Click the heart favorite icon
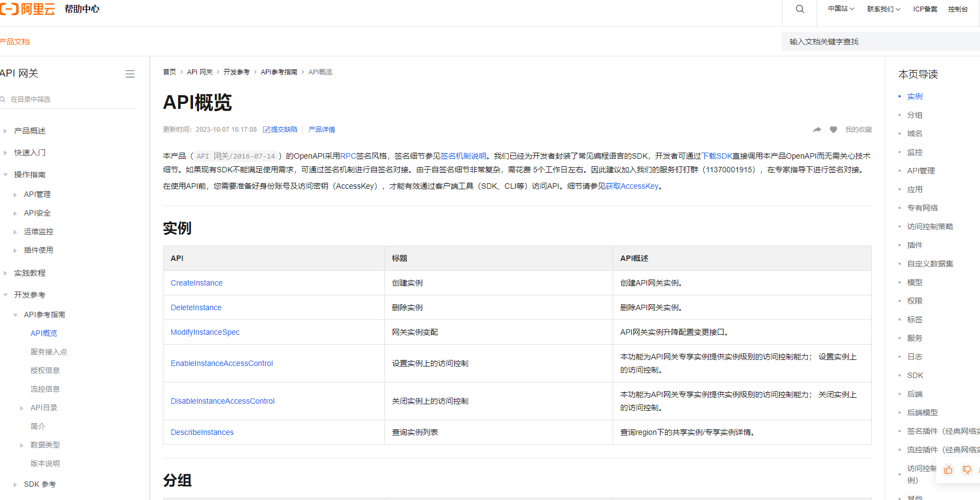980x500 pixels. pyautogui.click(x=833, y=130)
